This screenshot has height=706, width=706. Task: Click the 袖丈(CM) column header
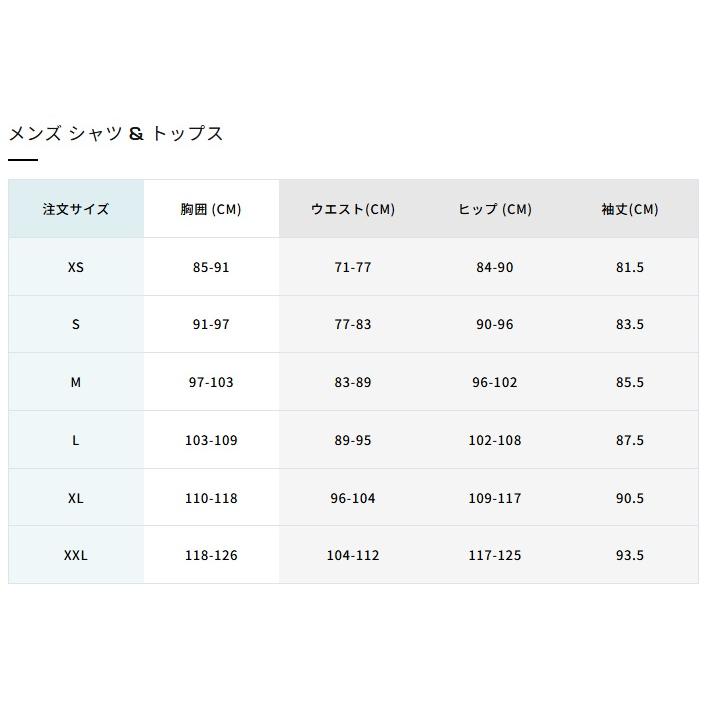point(630,209)
